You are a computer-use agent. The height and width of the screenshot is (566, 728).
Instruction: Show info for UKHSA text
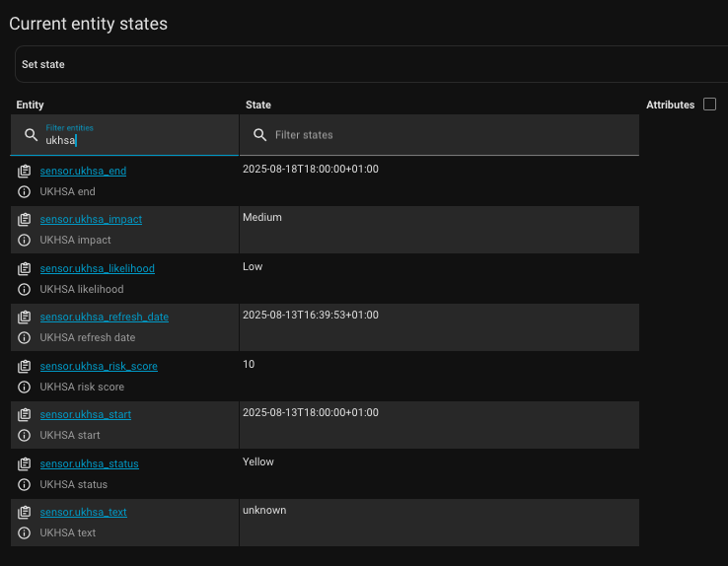25,532
